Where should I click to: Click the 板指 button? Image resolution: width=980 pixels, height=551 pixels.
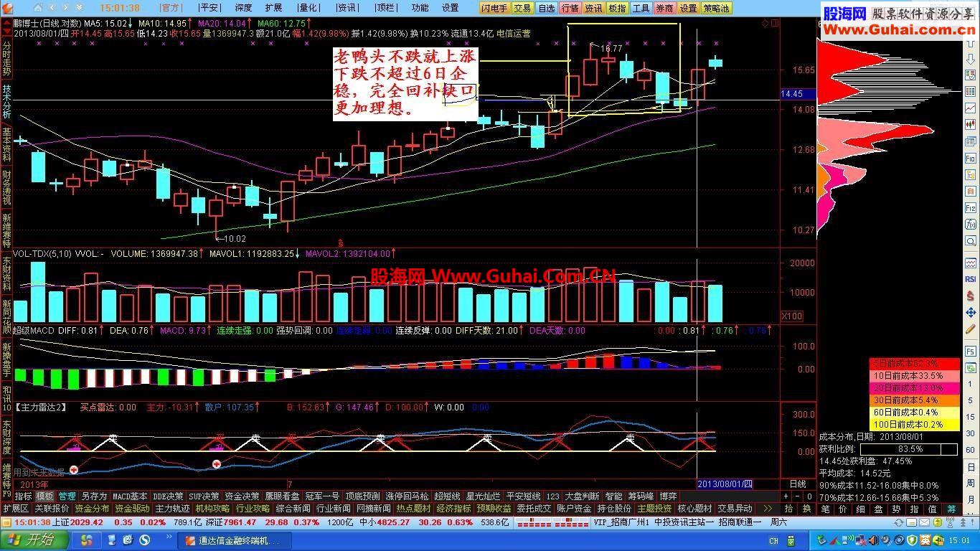coord(617,8)
